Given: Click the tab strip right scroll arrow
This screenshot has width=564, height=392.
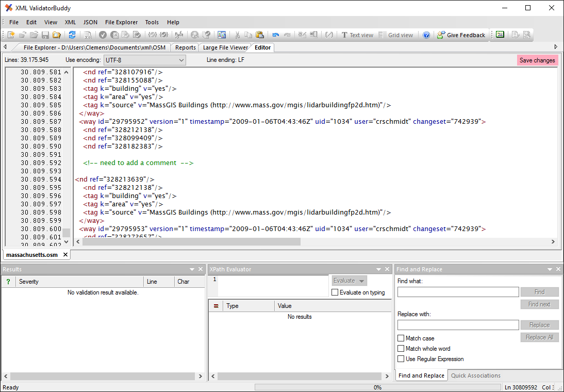Looking at the screenshot, I should click(x=556, y=47).
